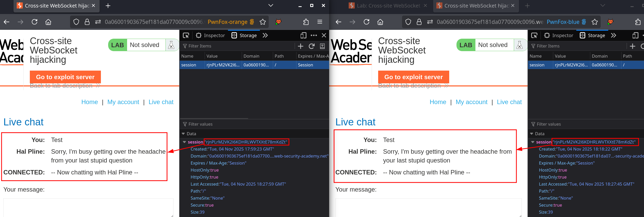Toggle responsive design mode in right DevTools

[x=635, y=35]
